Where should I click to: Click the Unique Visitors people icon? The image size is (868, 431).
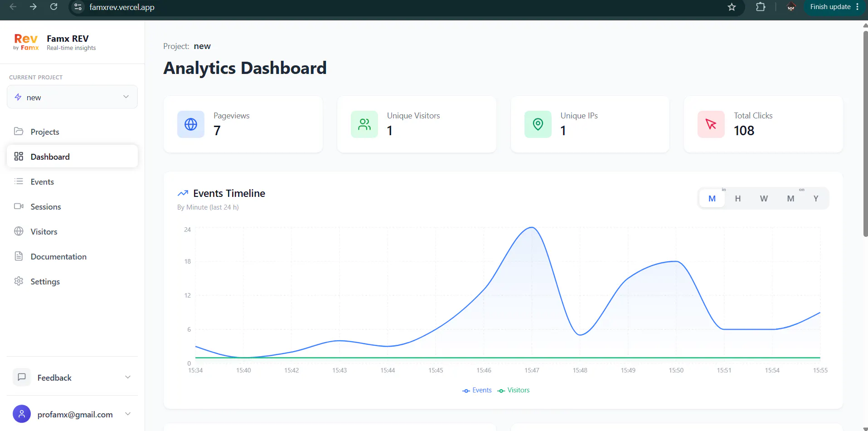pyautogui.click(x=364, y=124)
